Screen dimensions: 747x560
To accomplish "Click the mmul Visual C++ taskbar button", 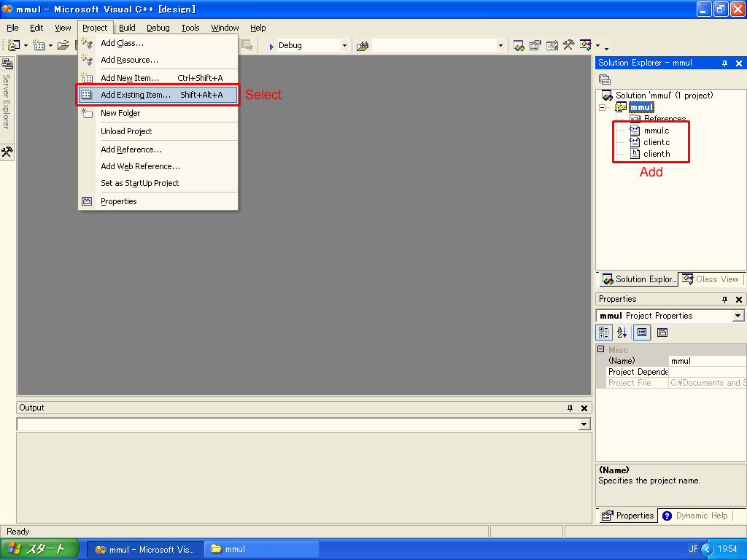I will click(x=145, y=549).
